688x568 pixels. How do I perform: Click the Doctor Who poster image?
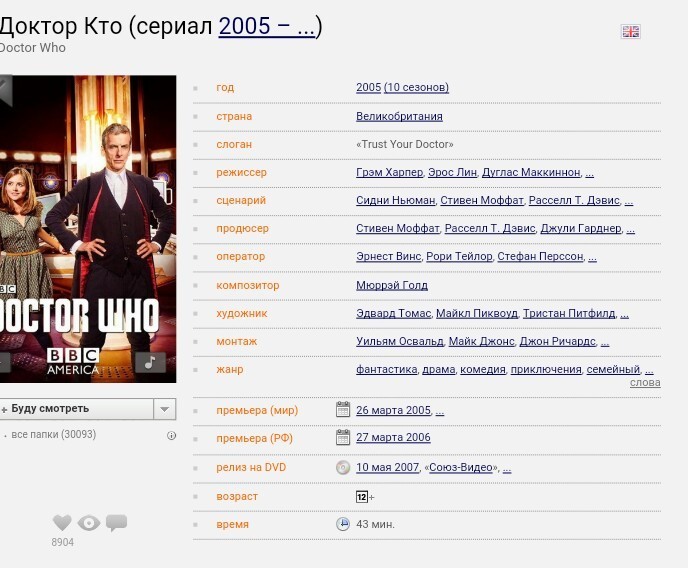[87, 228]
